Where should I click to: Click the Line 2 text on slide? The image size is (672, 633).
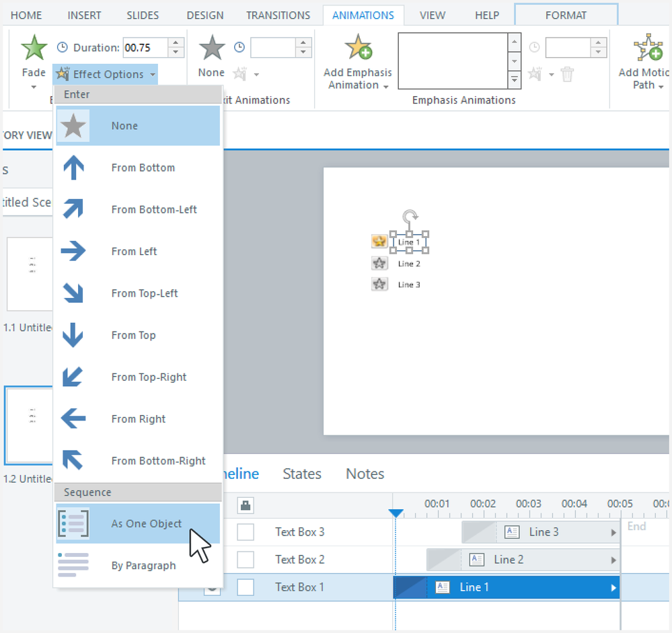[409, 264]
